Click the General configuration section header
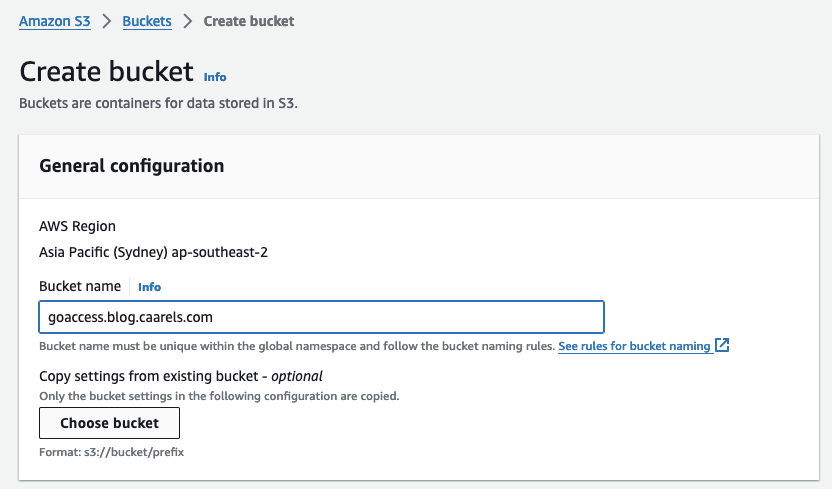This screenshot has height=489, width=832. pyautogui.click(x=131, y=166)
